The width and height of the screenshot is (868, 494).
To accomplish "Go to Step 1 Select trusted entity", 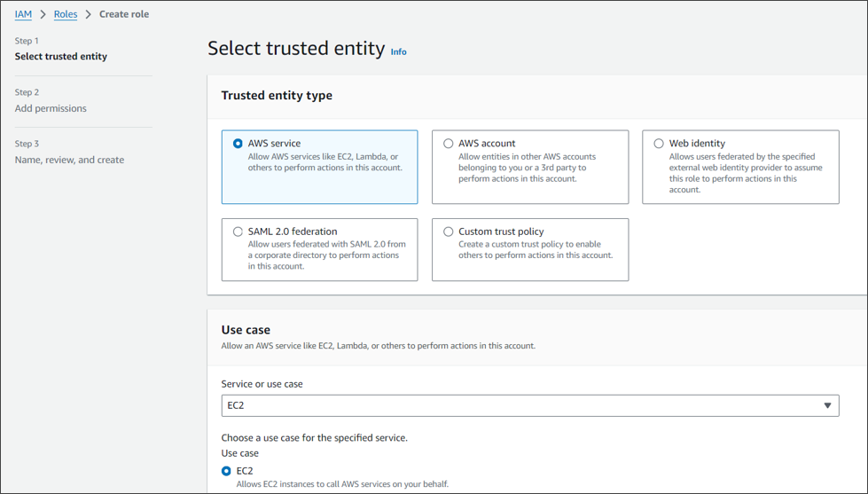I will (x=61, y=56).
